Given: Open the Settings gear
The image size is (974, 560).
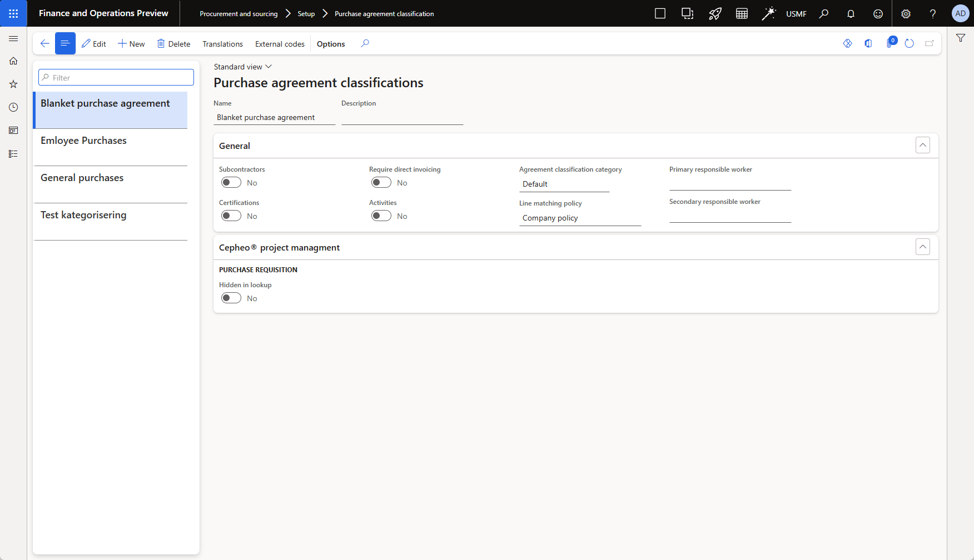Looking at the screenshot, I should pyautogui.click(x=906, y=13).
